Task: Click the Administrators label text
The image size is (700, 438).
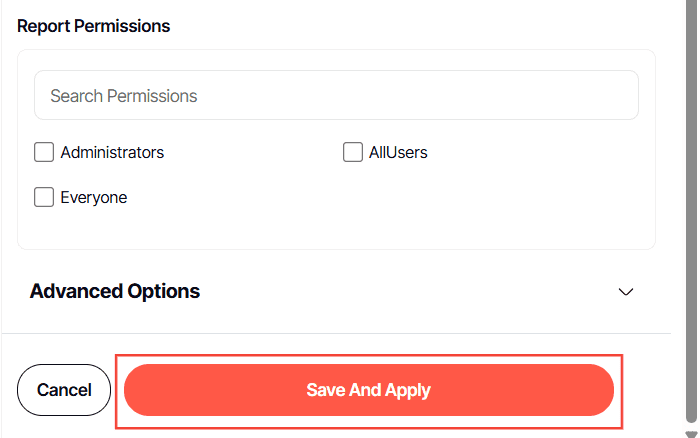Action: 112,153
